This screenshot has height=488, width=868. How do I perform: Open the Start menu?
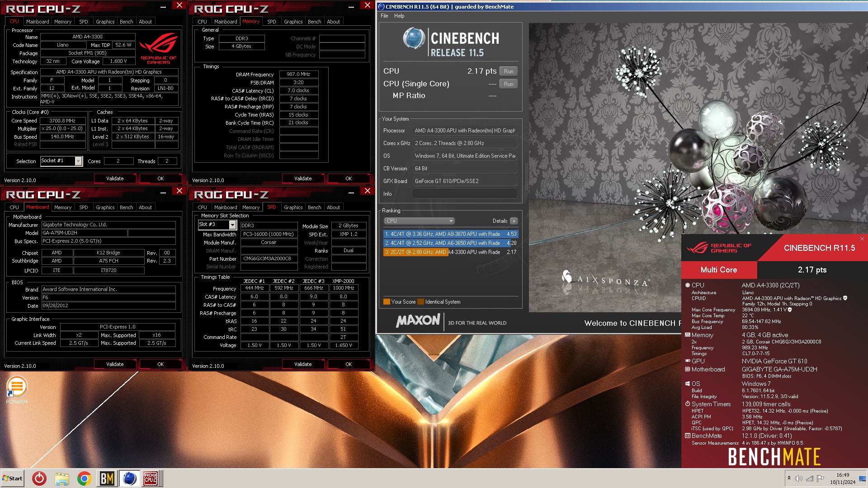(x=12, y=478)
